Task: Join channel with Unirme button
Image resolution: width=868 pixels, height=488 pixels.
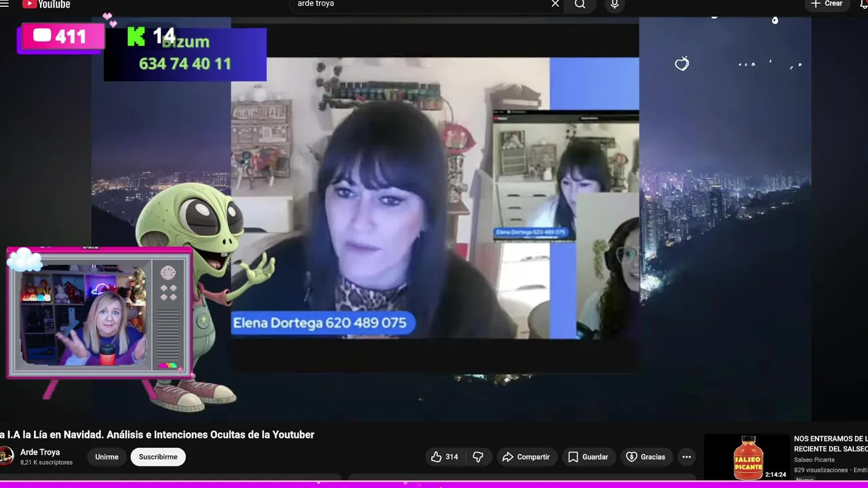Action: point(106,457)
